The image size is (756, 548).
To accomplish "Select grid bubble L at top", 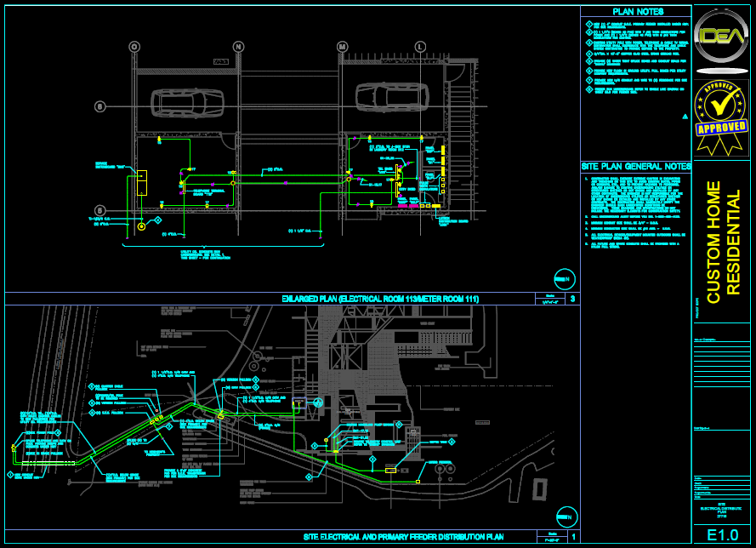I will tap(420, 46).
